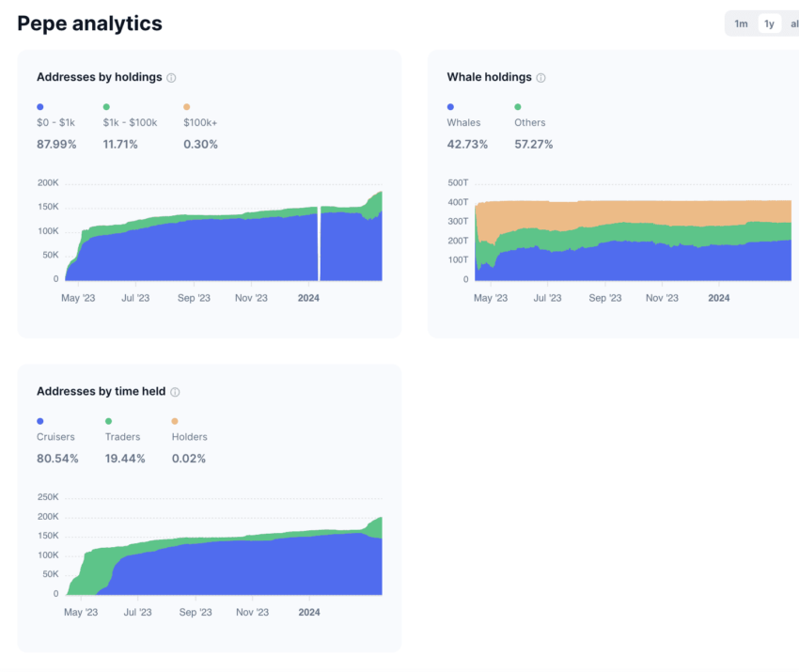This screenshot has width=799, height=672.
Task: Click blue dot above $0 - $1k
Action: point(40,107)
